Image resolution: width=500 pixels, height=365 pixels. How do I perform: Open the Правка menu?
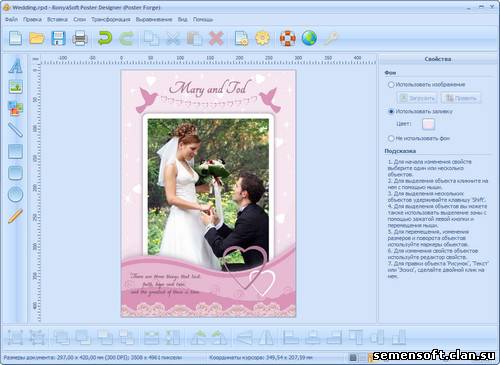click(x=32, y=19)
